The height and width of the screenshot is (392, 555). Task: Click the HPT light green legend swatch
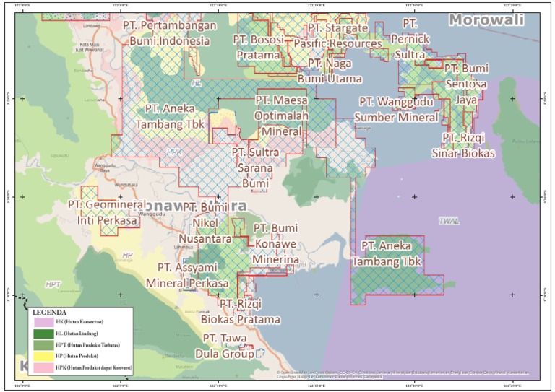[x=44, y=345]
